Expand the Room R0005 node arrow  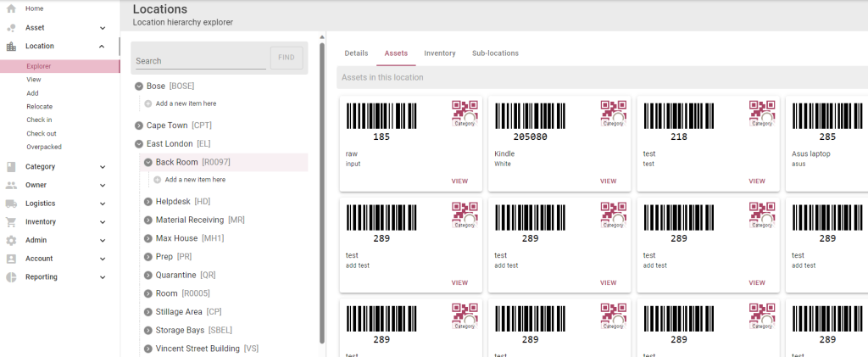click(147, 293)
